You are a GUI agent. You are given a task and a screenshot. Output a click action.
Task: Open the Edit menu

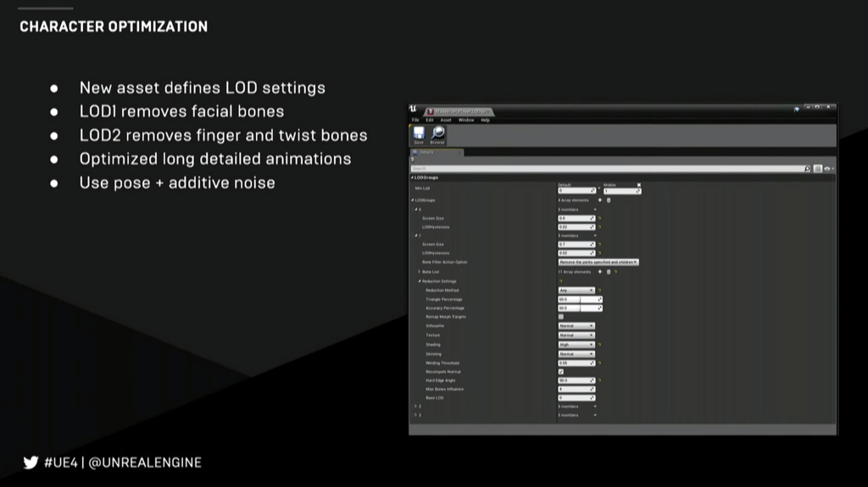pos(429,120)
